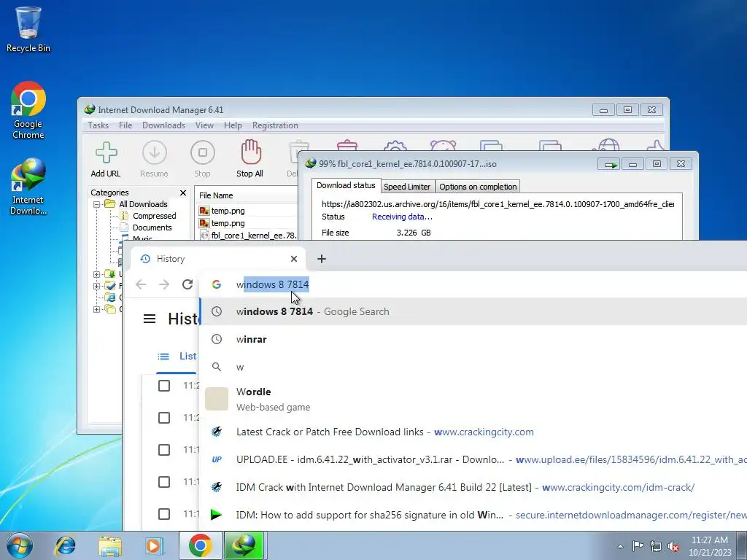Open Windows Media Player from the taskbar
This screenshot has height=560, width=747.
(154, 545)
